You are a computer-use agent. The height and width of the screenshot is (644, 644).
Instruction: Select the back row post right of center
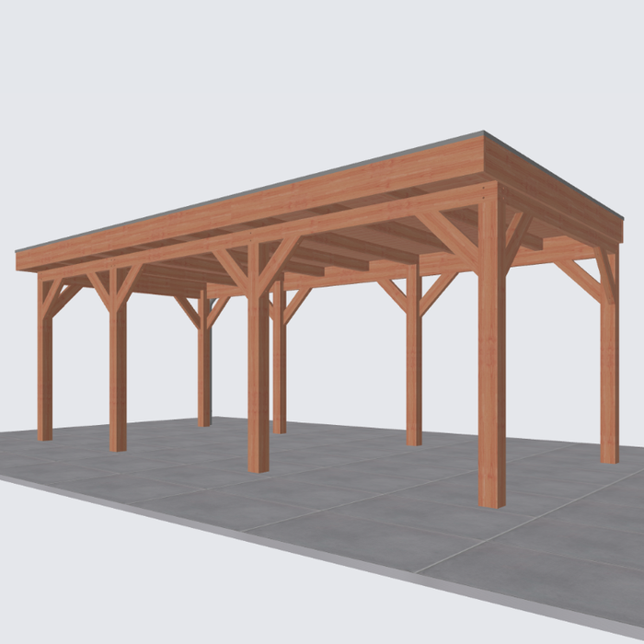click(414, 368)
